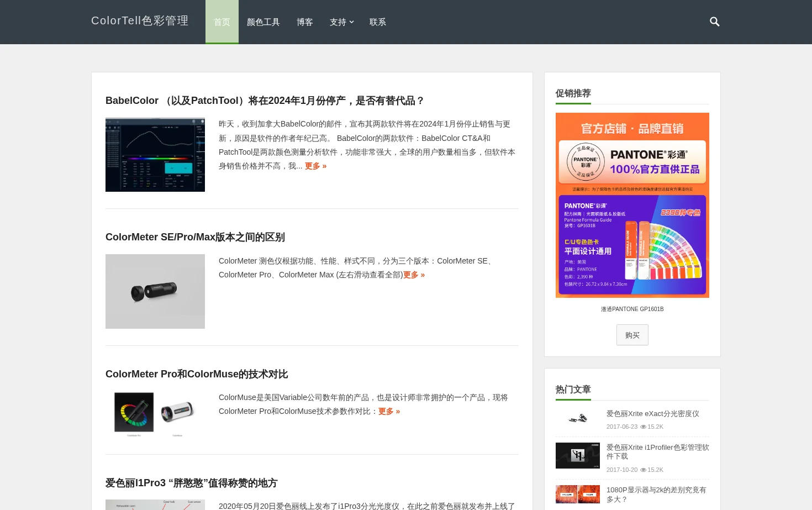Click the 购买 purchase button
Screen dimensions: 812x510
[632, 335]
